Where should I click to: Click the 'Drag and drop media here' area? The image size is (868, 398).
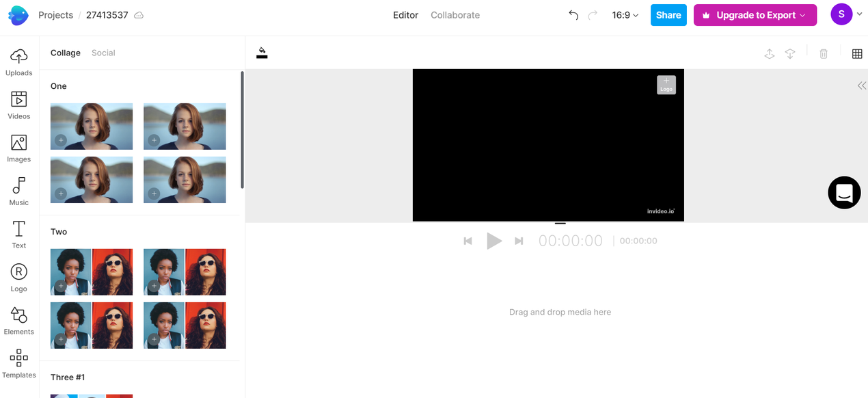pos(560,312)
